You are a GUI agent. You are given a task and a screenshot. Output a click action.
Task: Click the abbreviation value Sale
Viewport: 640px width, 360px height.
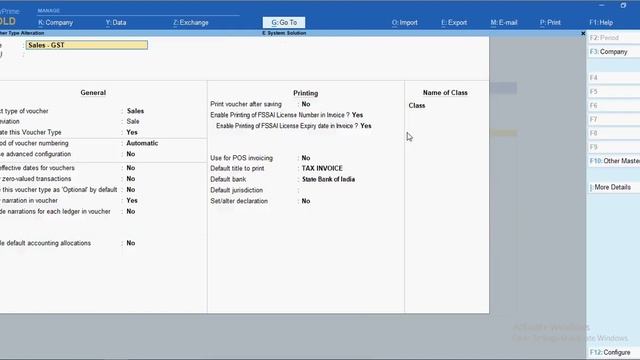[133, 122]
